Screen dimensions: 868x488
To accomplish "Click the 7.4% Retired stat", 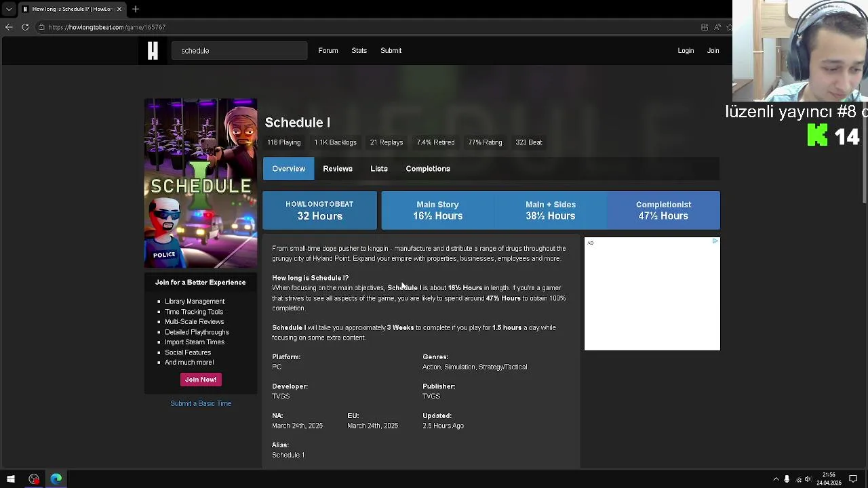I will click(435, 142).
